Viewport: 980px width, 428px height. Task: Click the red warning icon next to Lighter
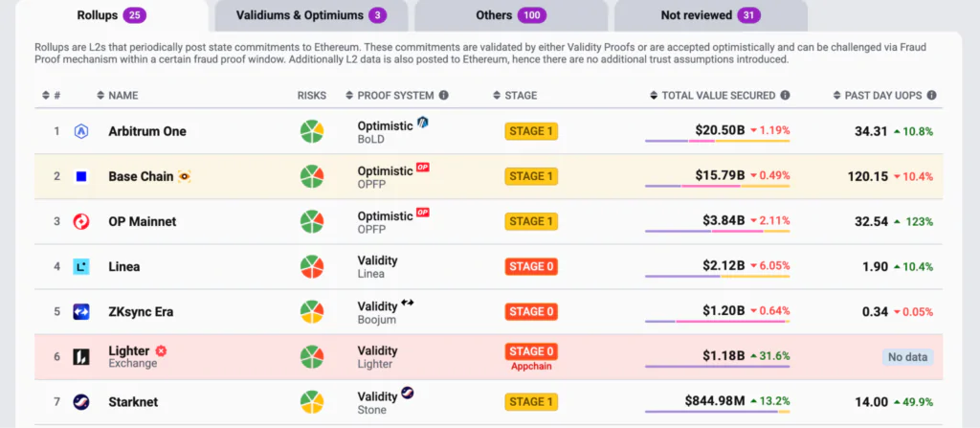click(161, 351)
